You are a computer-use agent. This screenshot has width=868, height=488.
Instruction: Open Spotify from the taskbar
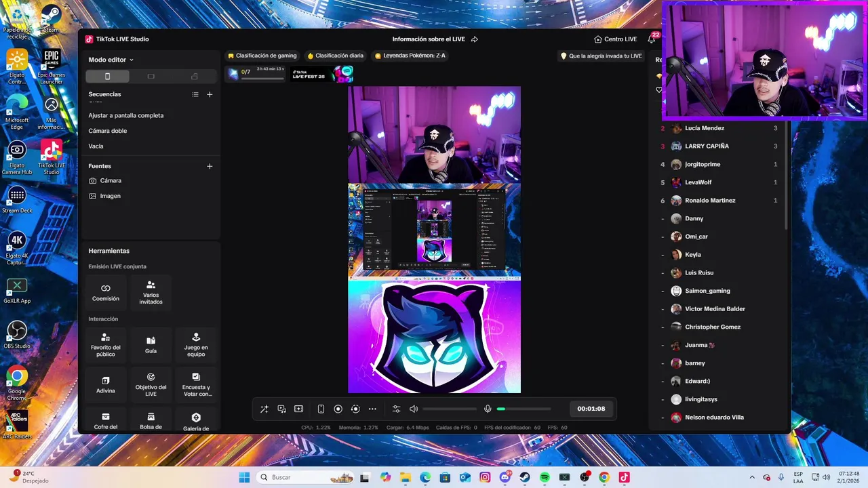click(x=545, y=477)
